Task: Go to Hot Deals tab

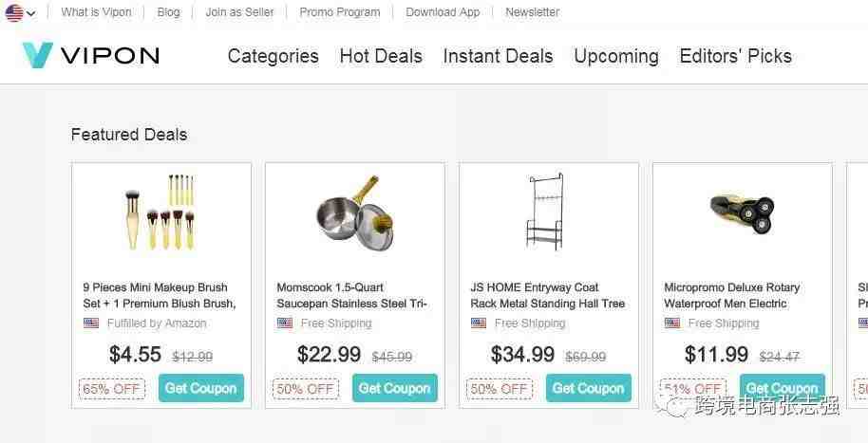Action: pos(381,56)
